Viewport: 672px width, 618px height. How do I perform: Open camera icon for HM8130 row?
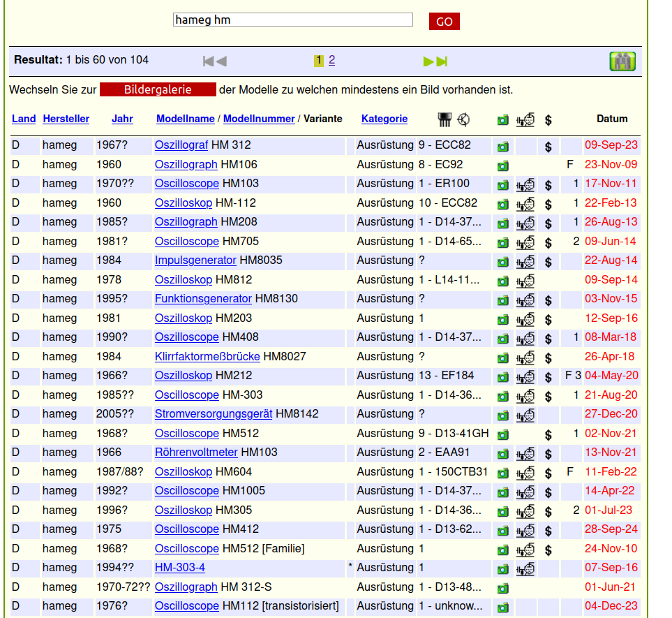tap(503, 300)
